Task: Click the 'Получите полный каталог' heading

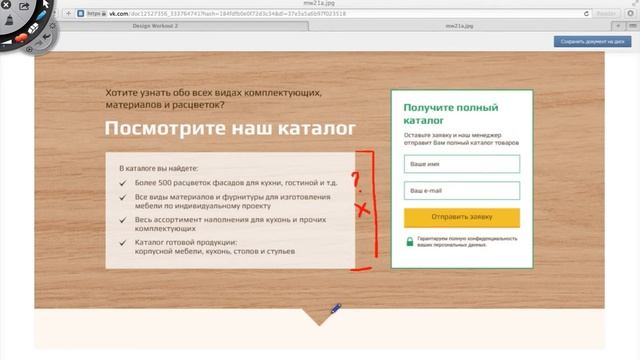Action: point(451,114)
